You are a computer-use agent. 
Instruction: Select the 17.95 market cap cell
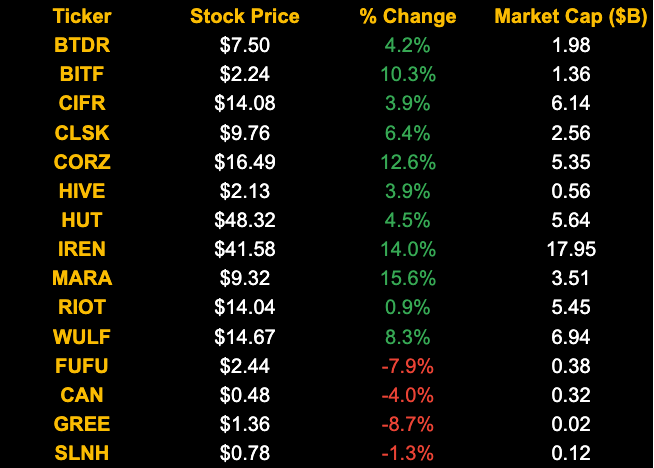coord(570,249)
